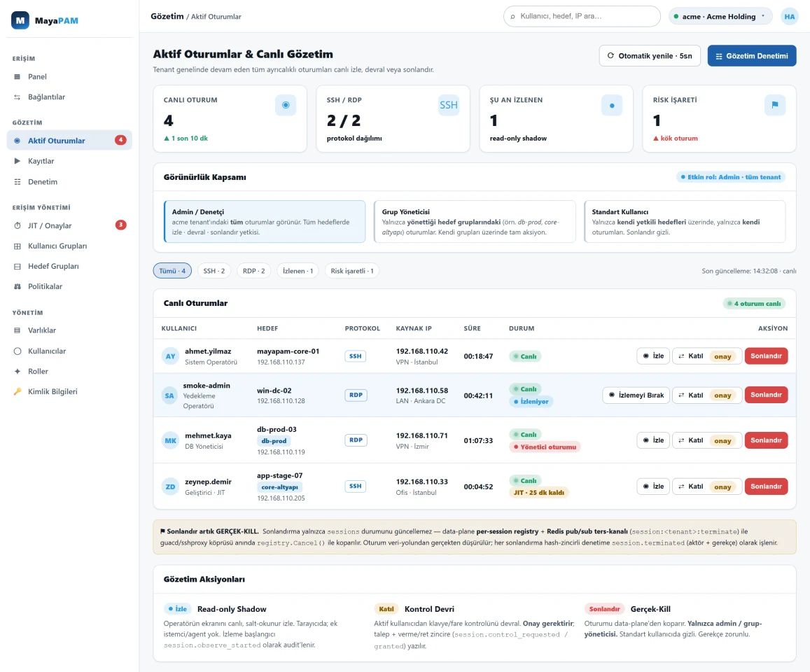Screen dimensions: 810x672
Task: Open JIT / Onaylar item
Action: click(69, 225)
